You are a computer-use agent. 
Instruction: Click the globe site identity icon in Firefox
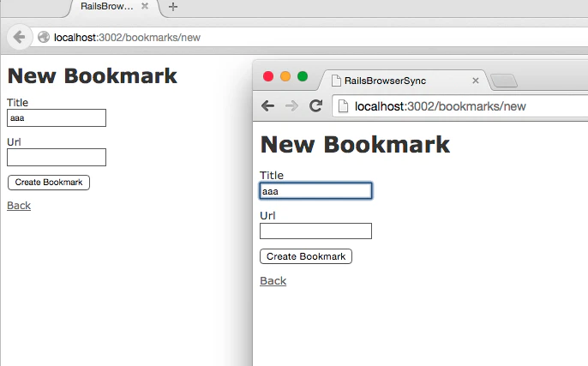click(x=44, y=37)
